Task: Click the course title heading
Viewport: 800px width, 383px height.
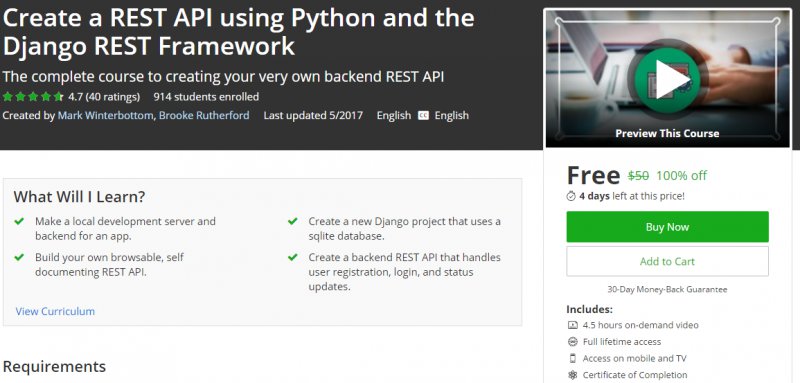Action: (238, 32)
